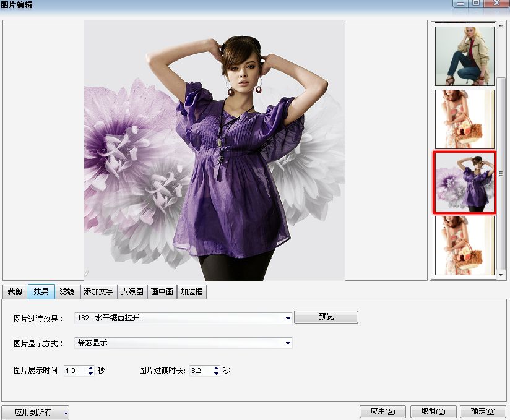Select the jeans model thumbnail at top

pyautogui.click(x=464, y=56)
